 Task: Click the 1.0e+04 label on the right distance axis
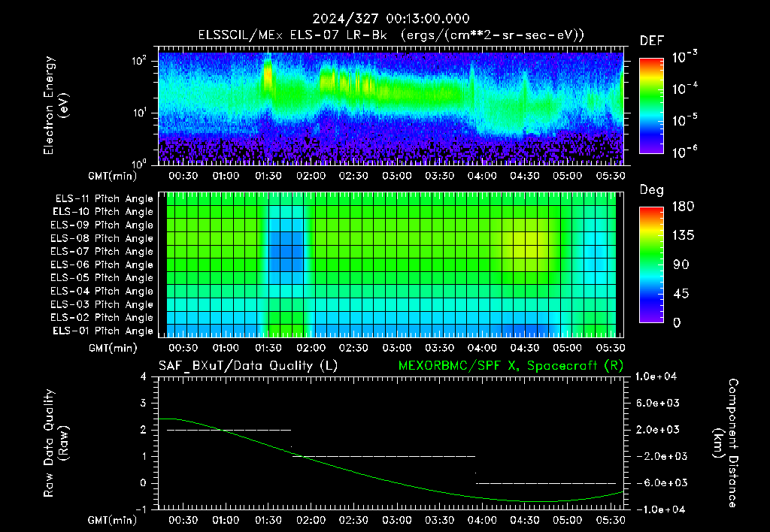[x=656, y=376]
